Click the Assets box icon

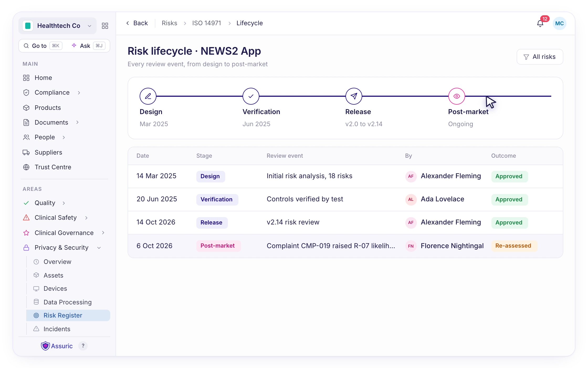point(36,275)
